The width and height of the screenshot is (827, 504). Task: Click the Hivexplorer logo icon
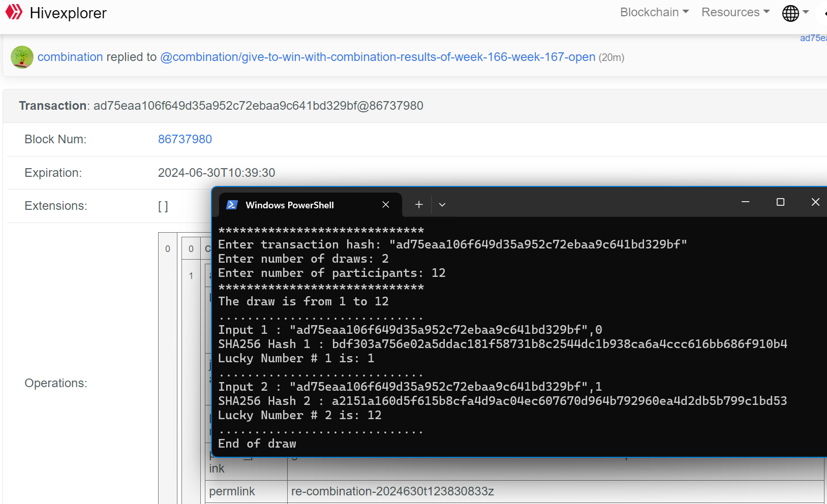pyautogui.click(x=14, y=12)
